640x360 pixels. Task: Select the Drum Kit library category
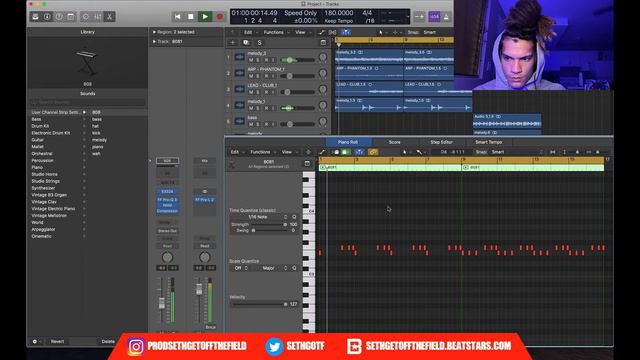point(40,126)
